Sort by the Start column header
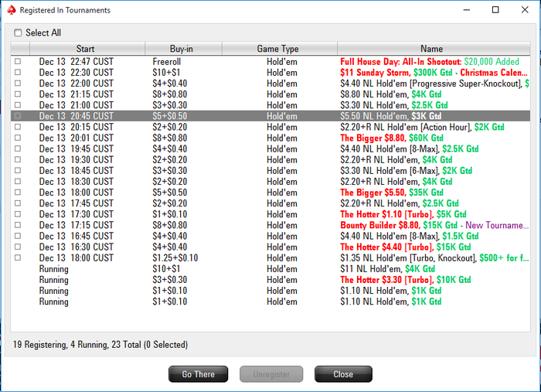 (x=87, y=49)
